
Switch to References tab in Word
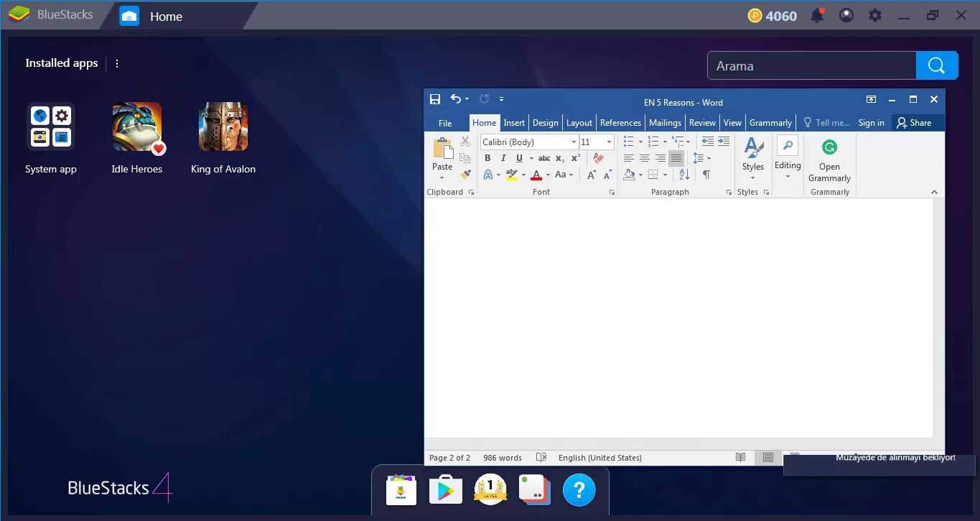coord(620,123)
